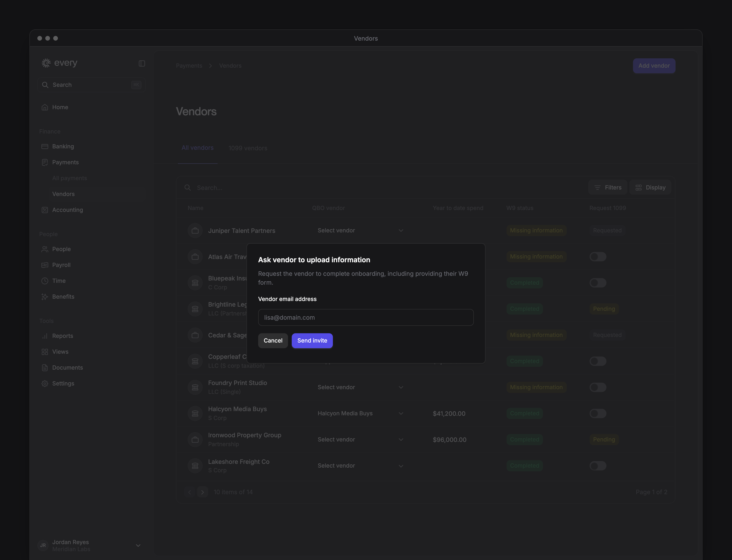Click the Benefits sparkle icon
Screen dimensions: 732x560
(45, 297)
